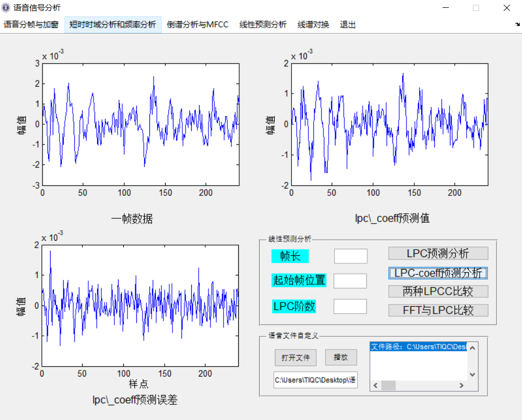Run LPC预测分析
Viewport: 522px width, 420px height.
coord(437,253)
